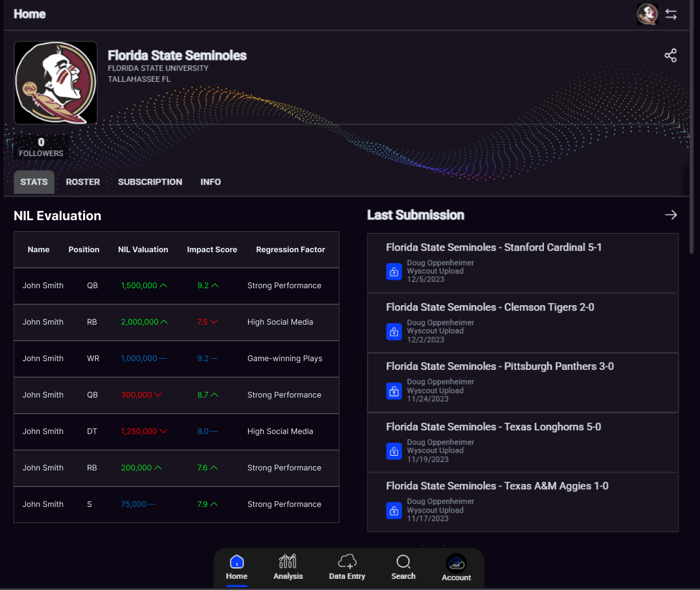This screenshot has width=700, height=590.
Task: Open the Clemson Tigers 2-0 submission
Action: tap(490, 307)
